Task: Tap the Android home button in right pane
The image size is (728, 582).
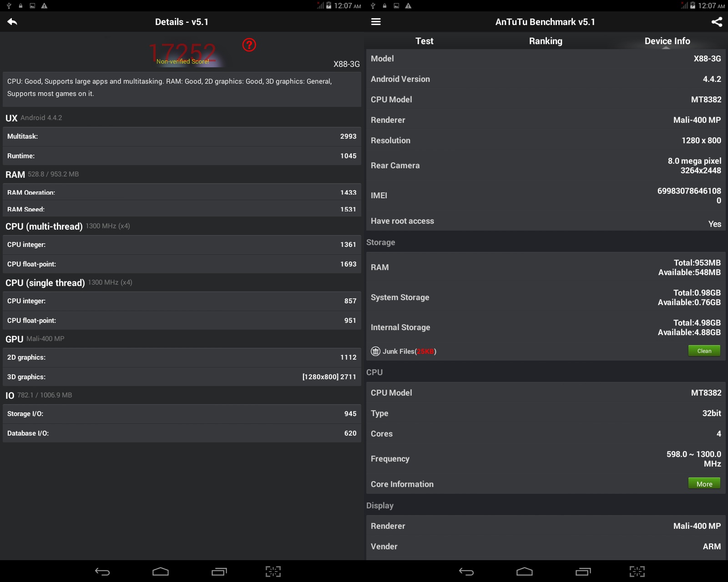Action: coord(524,572)
